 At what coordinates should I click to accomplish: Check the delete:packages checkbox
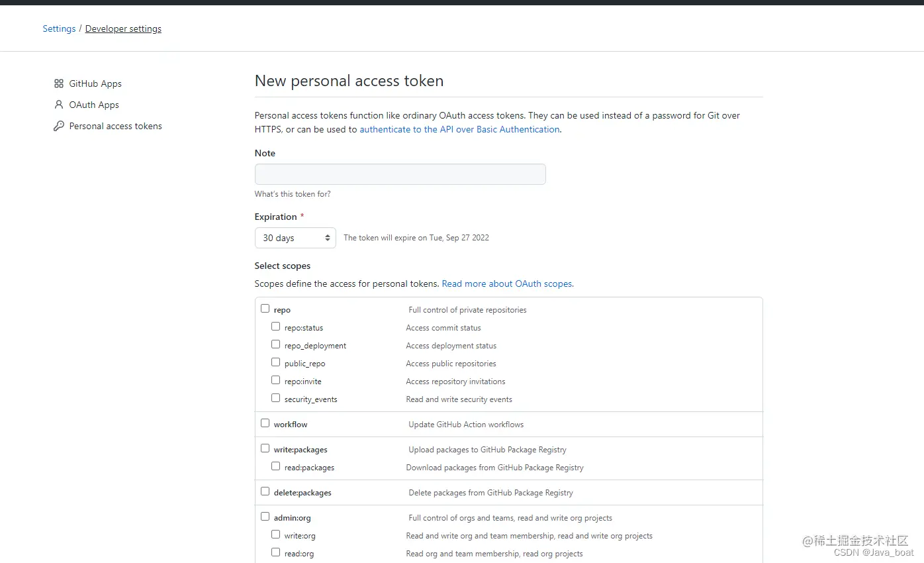[265, 491]
